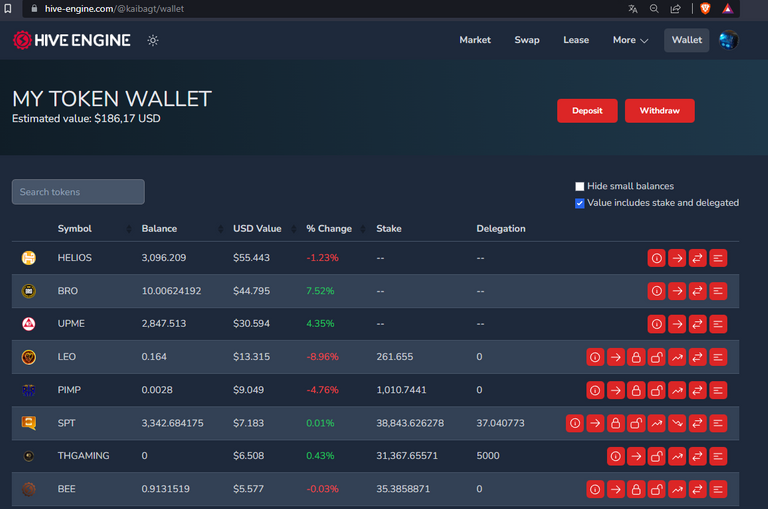Image resolution: width=768 pixels, height=509 pixels.
Task: Unstake THGAMING using open lock icon
Action: coord(656,456)
